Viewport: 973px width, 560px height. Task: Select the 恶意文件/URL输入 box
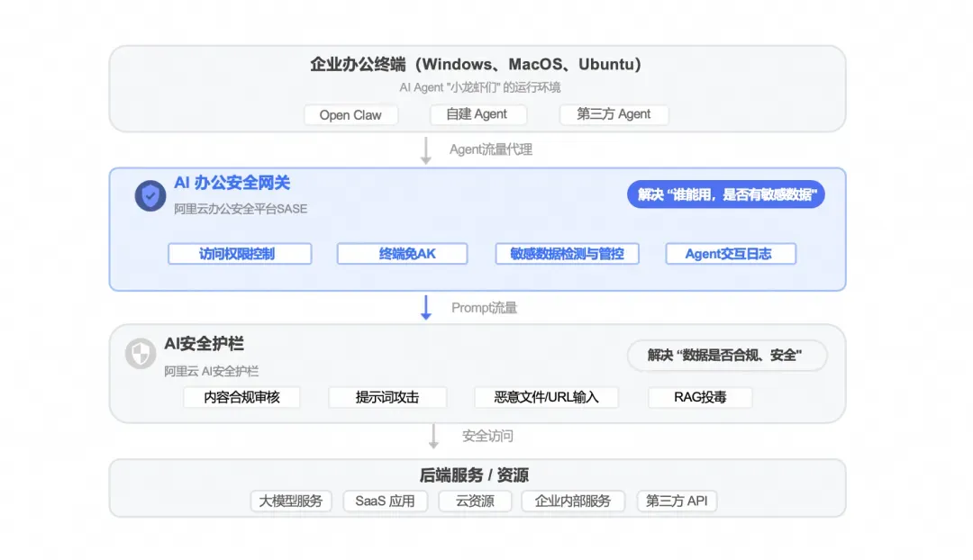point(546,397)
